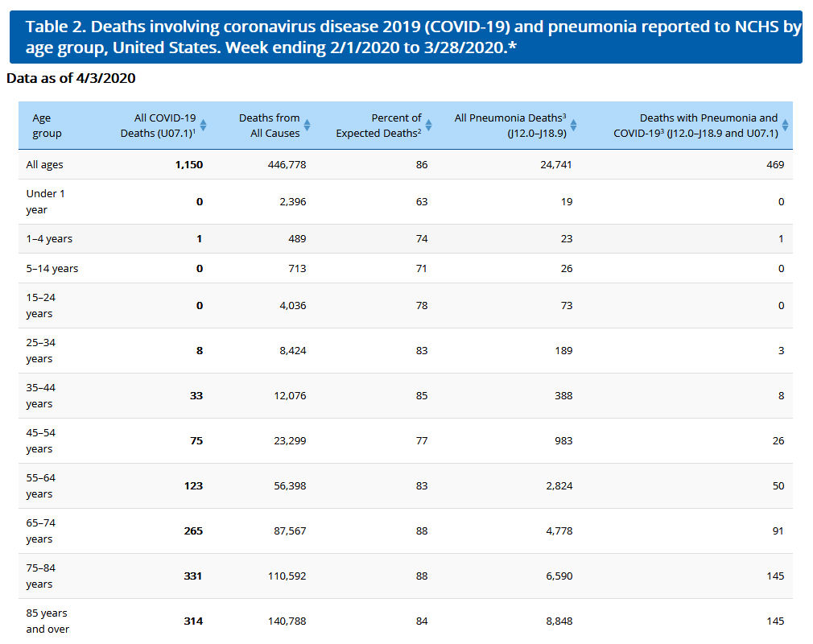Click sort arrows beside Deaths from All Causes
The height and width of the screenshot is (644, 813).
click(x=307, y=126)
